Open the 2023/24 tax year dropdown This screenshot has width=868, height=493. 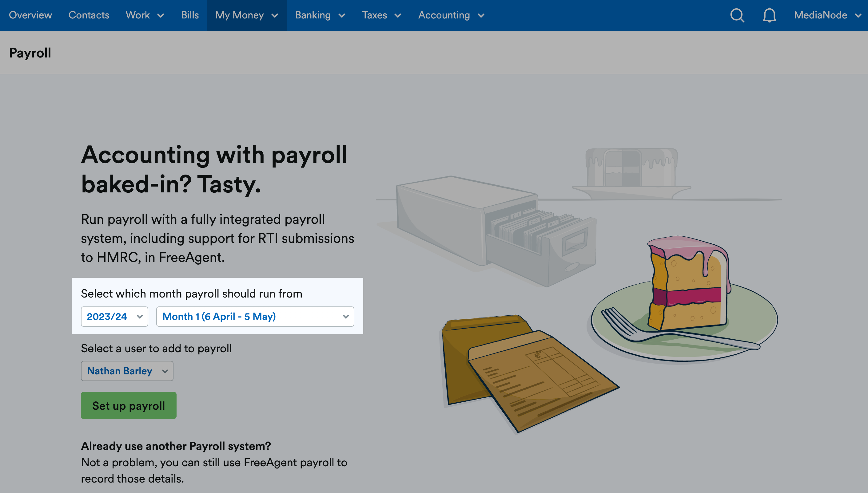[x=114, y=316]
